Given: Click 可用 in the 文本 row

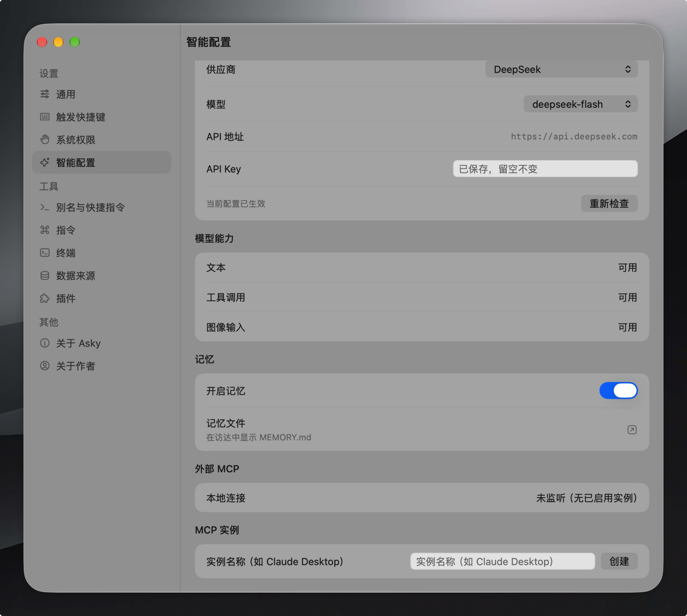Looking at the screenshot, I should pyautogui.click(x=628, y=267).
